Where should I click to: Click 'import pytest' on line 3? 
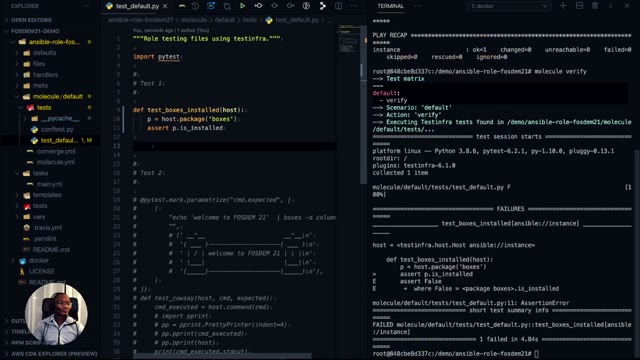156,57
